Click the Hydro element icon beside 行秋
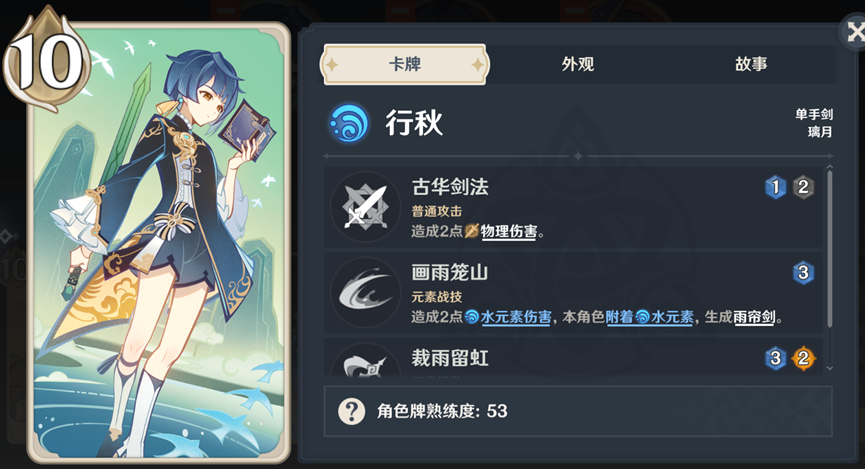Screen dimensions: 865x469 [x=349, y=122]
